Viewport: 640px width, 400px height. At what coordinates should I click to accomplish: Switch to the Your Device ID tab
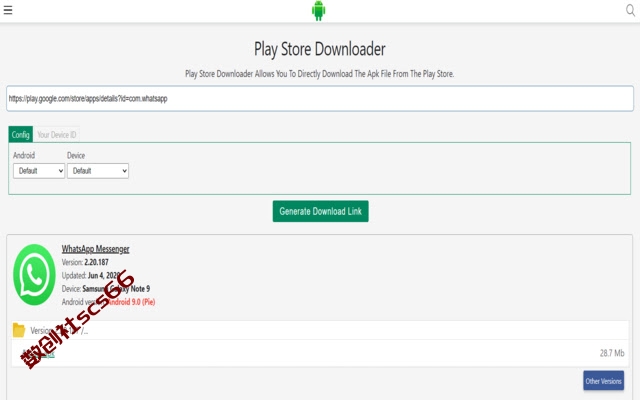click(57, 134)
